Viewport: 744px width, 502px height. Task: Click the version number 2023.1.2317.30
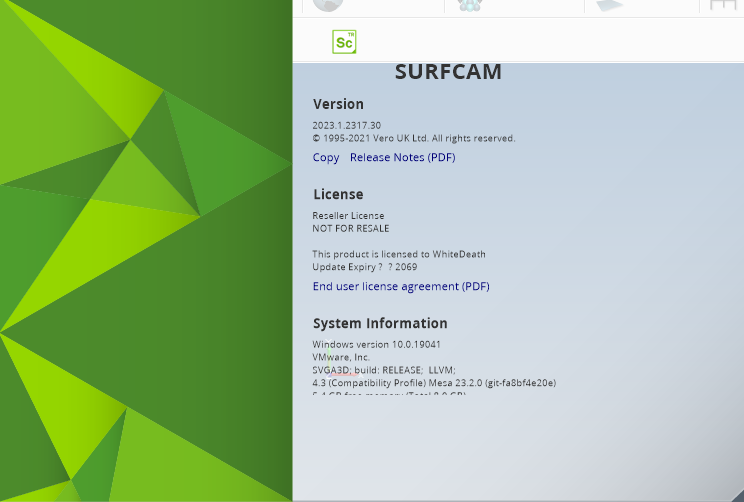346,125
